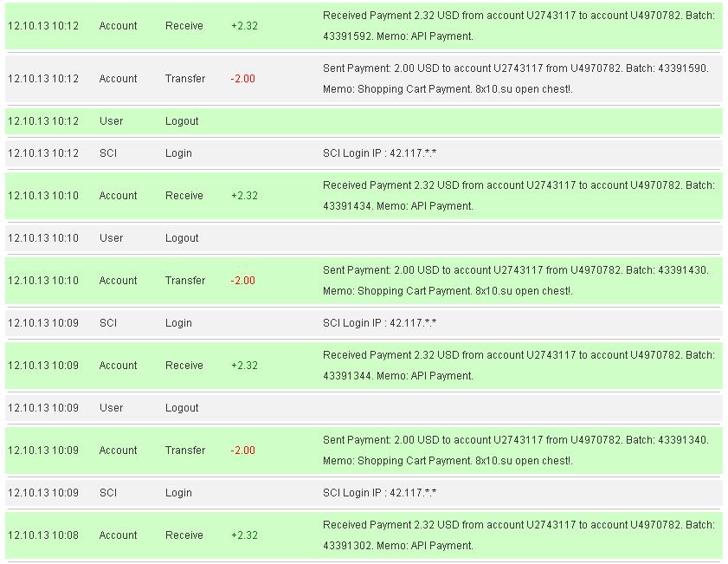Click the sent payment description, batch 43391430
728x564 pixels.
click(515, 281)
